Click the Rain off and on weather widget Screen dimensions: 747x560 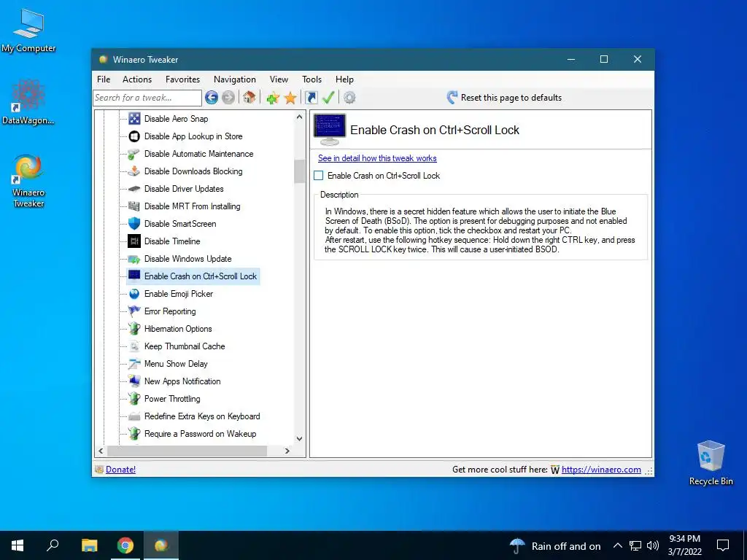pos(555,545)
